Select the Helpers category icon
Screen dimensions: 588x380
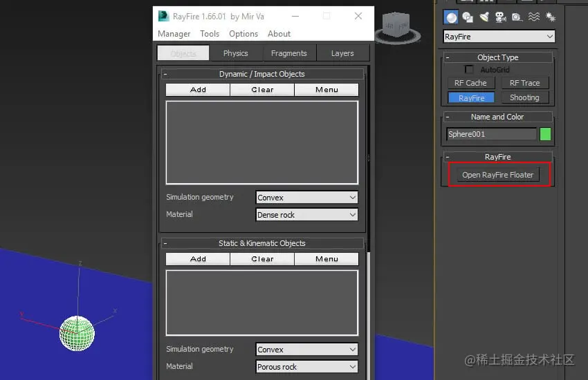tap(517, 17)
